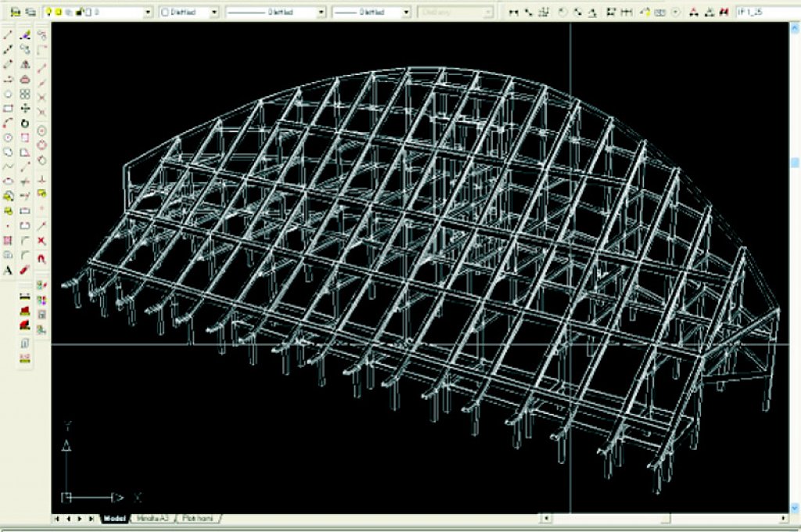801x532 pixels.
Task: Click the Snap to Quadrant icon
Action: click(x=42, y=146)
